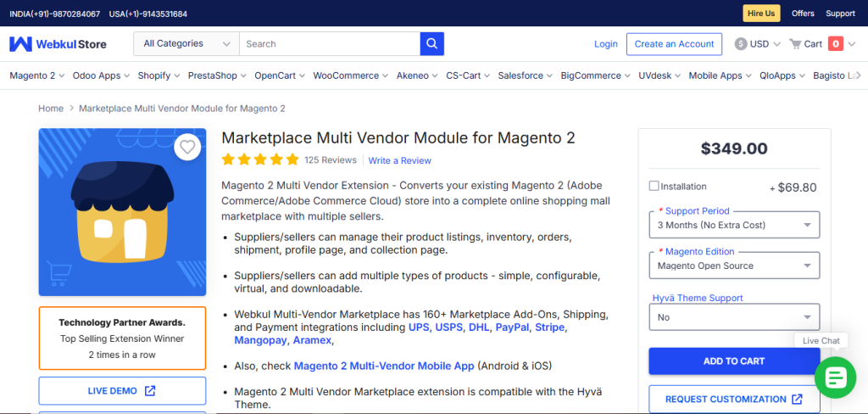Image resolution: width=868 pixels, height=414 pixels.
Task: Open the Offers link
Action: point(803,14)
